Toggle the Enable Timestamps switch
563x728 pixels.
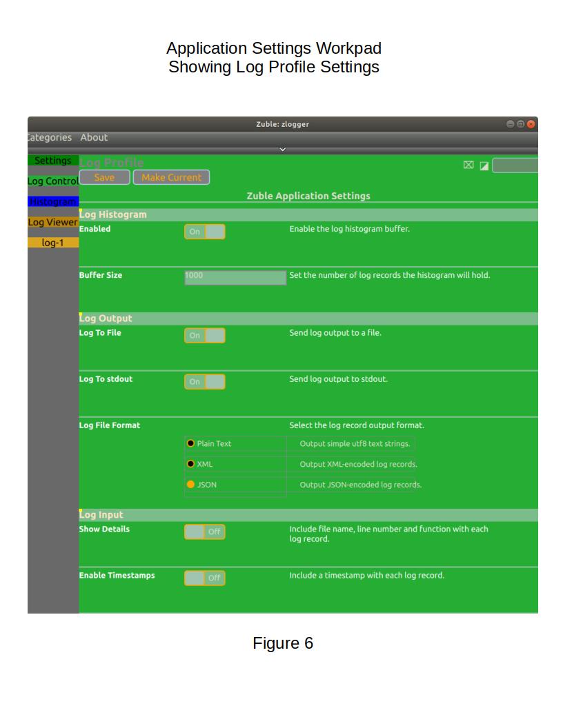[205, 578]
